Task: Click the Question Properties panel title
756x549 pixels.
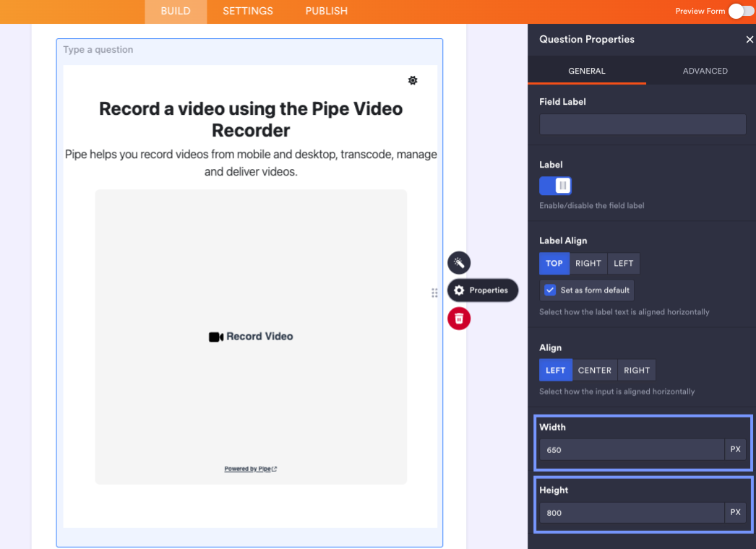Action: [x=587, y=40]
